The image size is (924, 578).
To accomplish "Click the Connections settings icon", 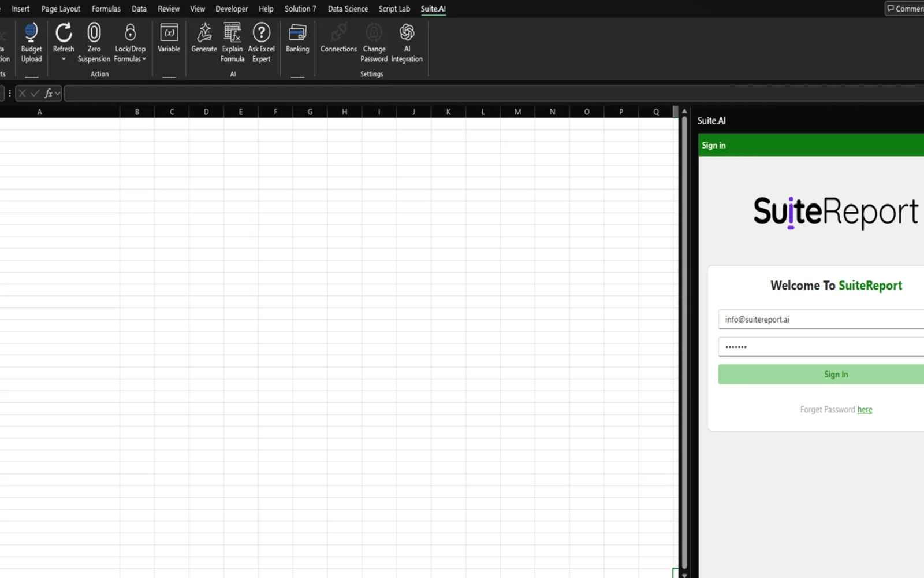I will (338, 33).
